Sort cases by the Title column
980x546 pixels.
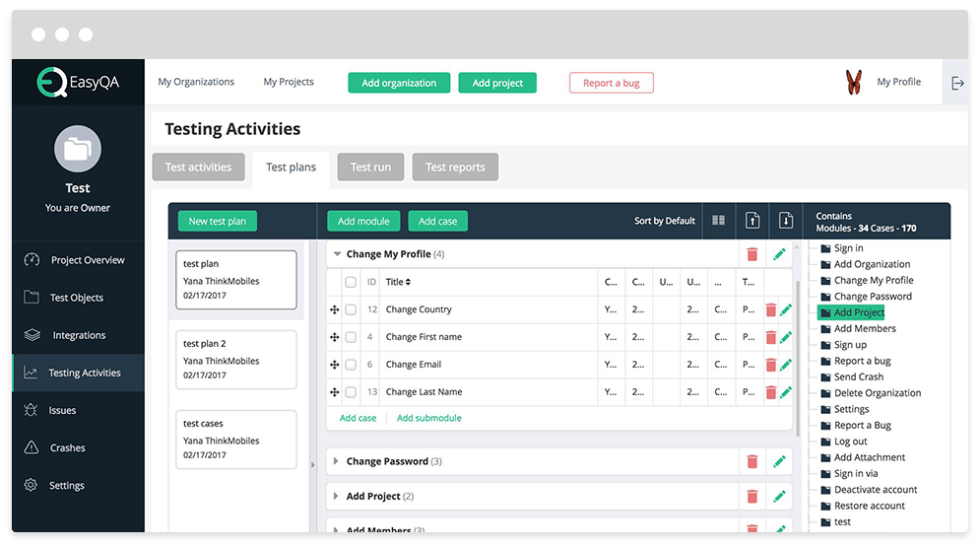(x=398, y=282)
